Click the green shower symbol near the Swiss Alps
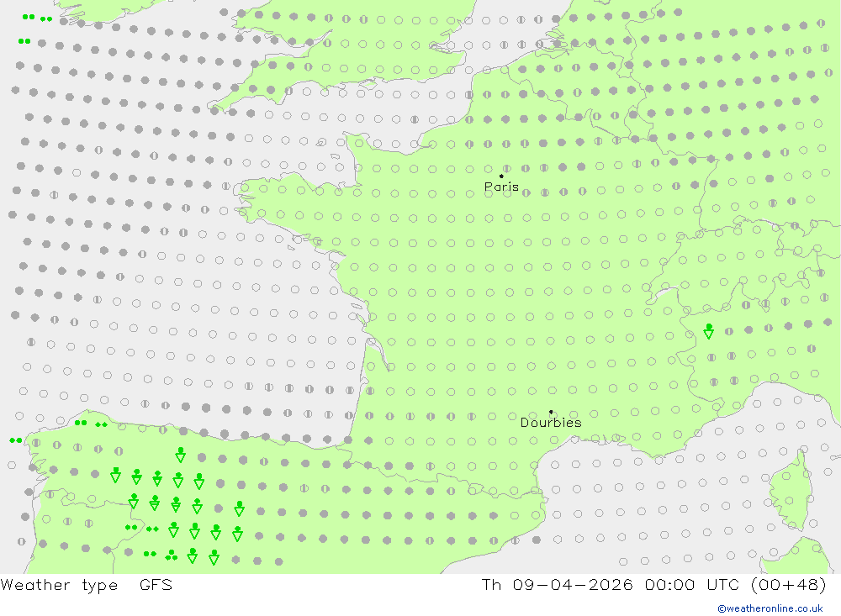This screenshot has width=841, height=616. 708,331
